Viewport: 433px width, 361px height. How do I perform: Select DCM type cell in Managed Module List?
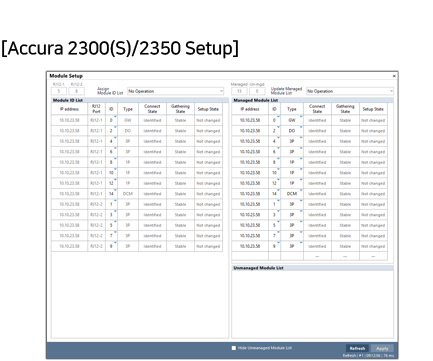click(x=292, y=194)
